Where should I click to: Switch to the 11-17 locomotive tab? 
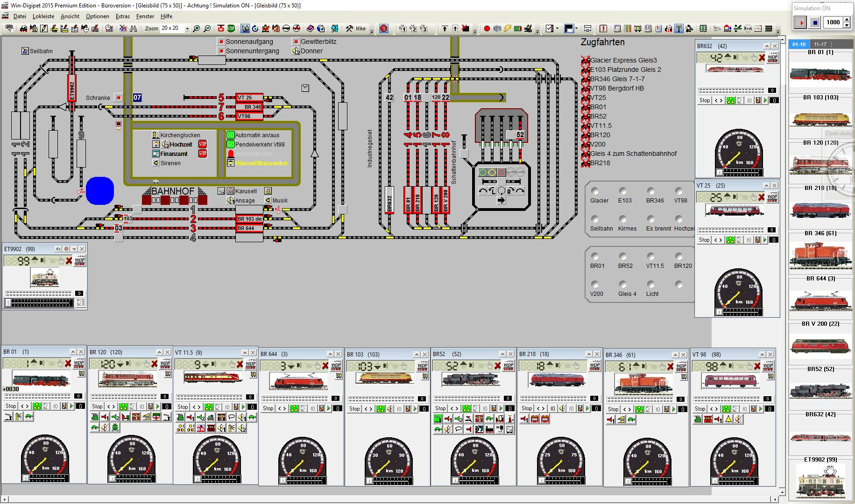click(x=820, y=44)
